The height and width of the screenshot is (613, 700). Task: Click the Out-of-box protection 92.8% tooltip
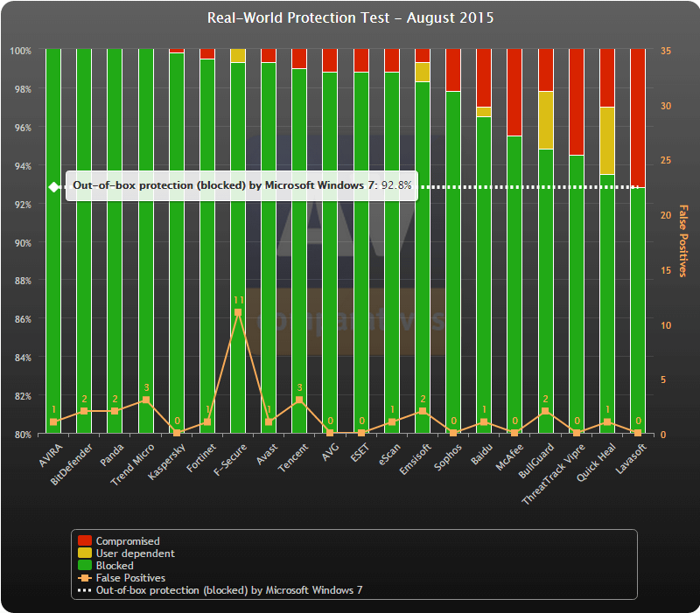[x=242, y=185]
